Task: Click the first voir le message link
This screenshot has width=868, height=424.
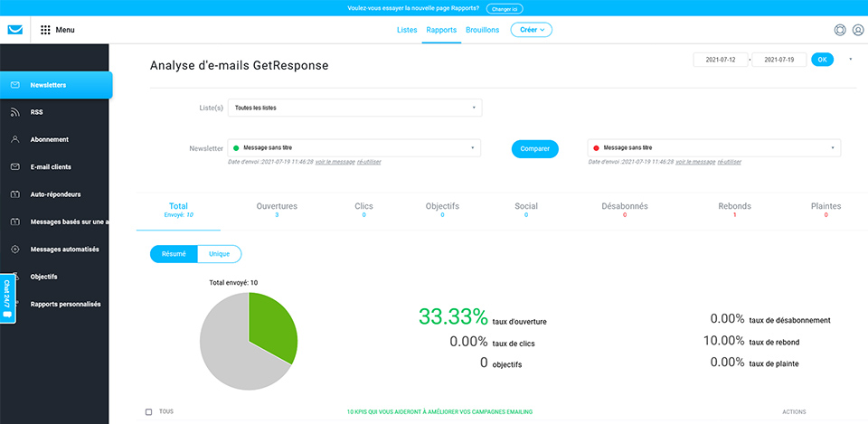Action: (x=335, y=162)
